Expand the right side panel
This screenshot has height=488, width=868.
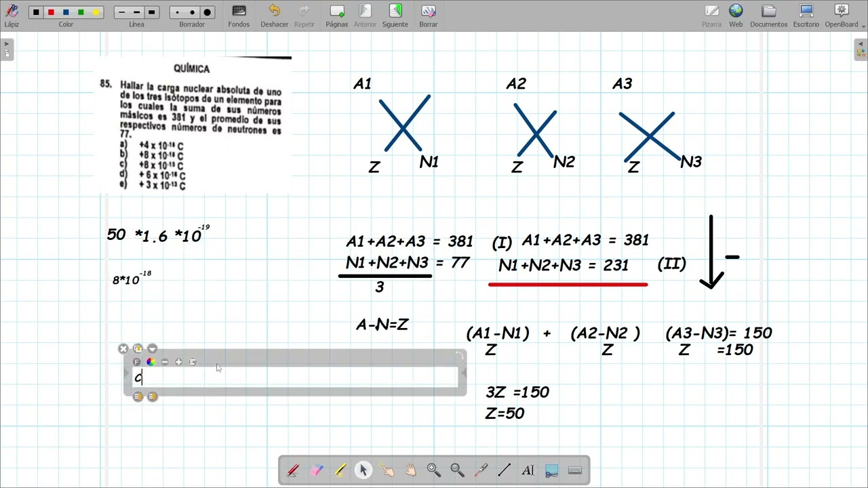click(x=861, y=49)
